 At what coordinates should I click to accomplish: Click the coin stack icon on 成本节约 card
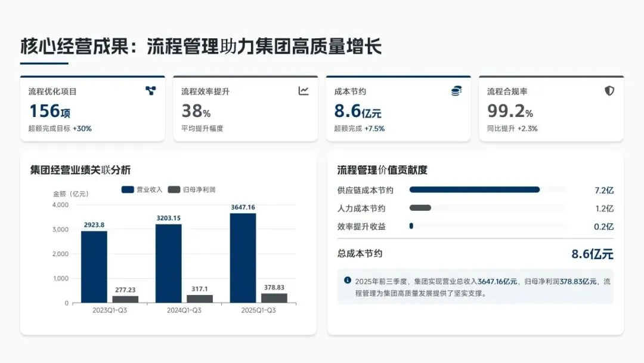[x=456, y=91]
